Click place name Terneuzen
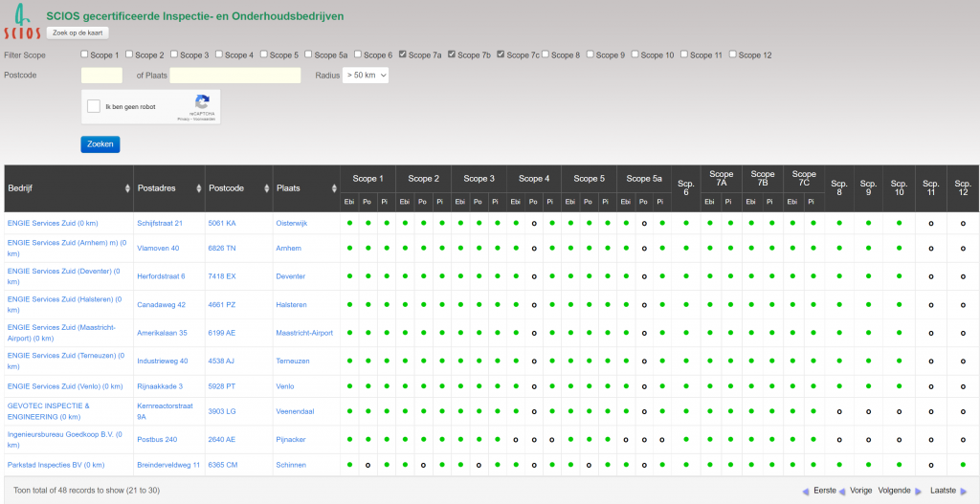Viewport: 980px width, 504px height. (293, 361)
